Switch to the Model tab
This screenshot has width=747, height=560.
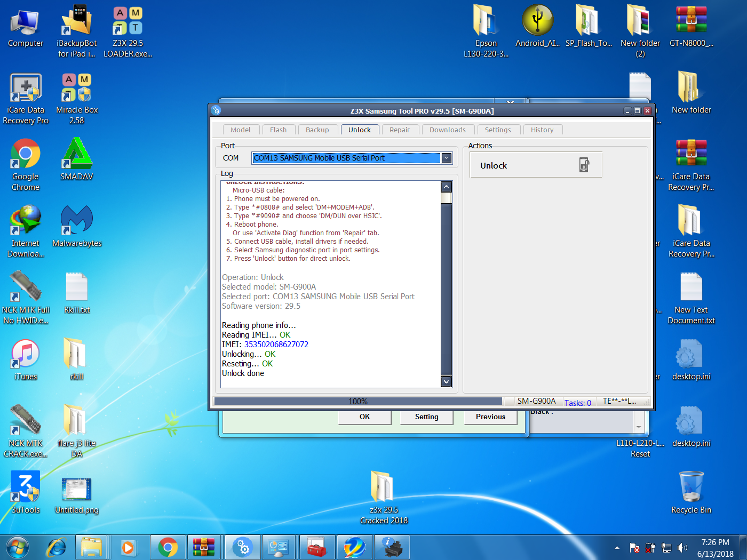(x=241, y=130)
